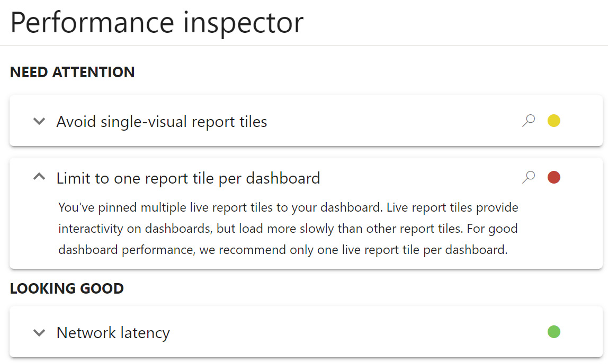Click magnifier icon on Limit to one report tile card
608x364 pixels.
[x=528, y=177]
